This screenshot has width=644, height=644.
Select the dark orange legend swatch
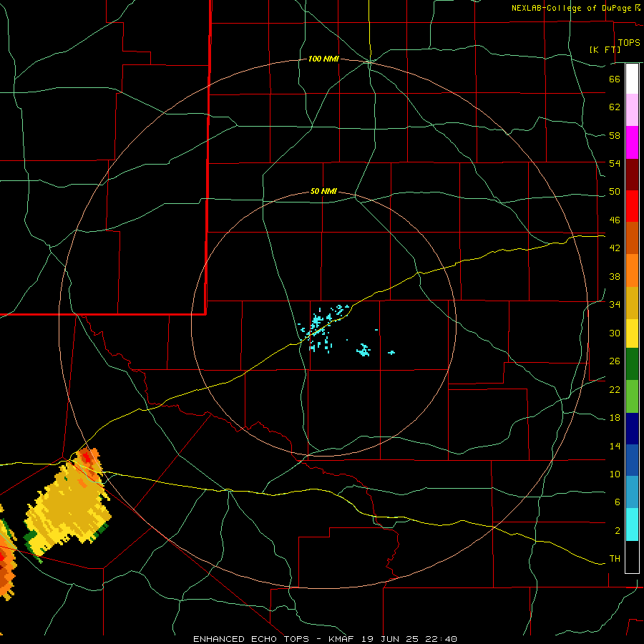click(x=632, y=238)
